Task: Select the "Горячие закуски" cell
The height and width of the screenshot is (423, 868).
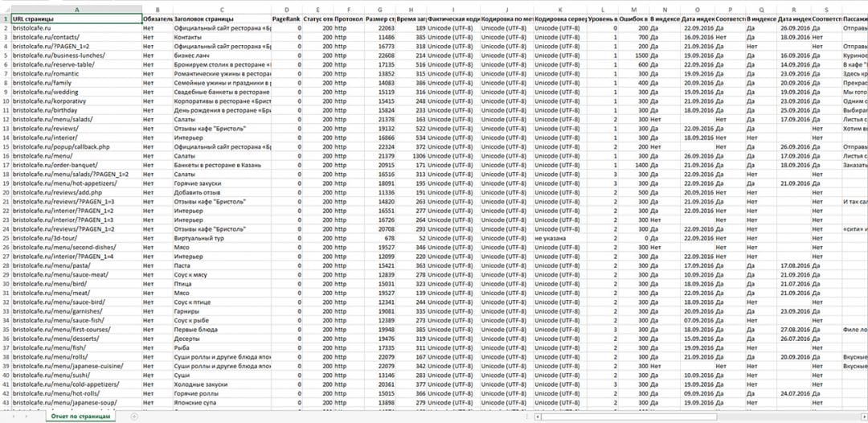Action: point(222,183)
